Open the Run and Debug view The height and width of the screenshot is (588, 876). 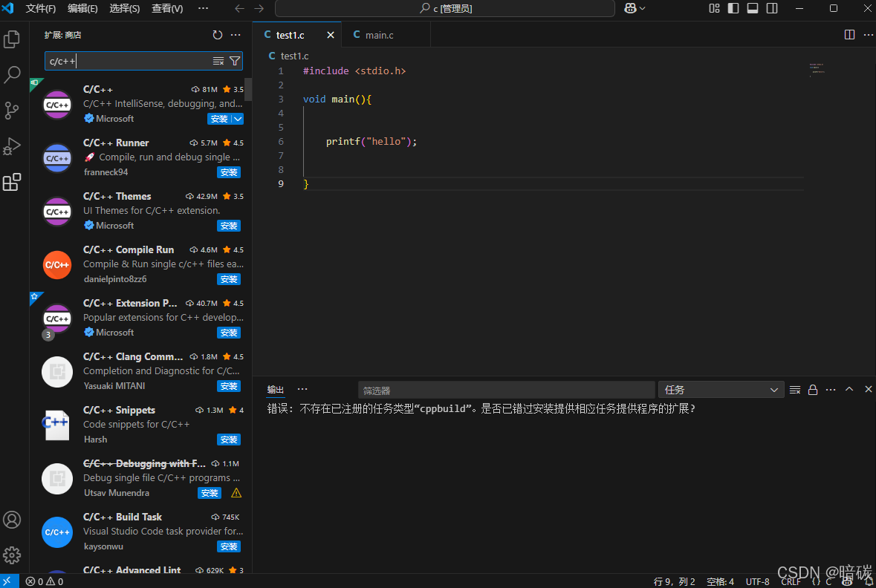point(12,146)
